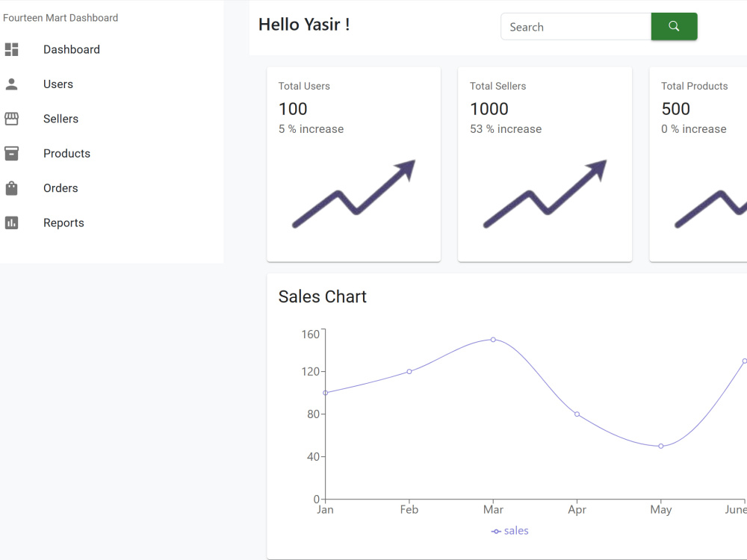
Task: Click the Total Users trend arrow graphic
Action: tap(353, 194)
